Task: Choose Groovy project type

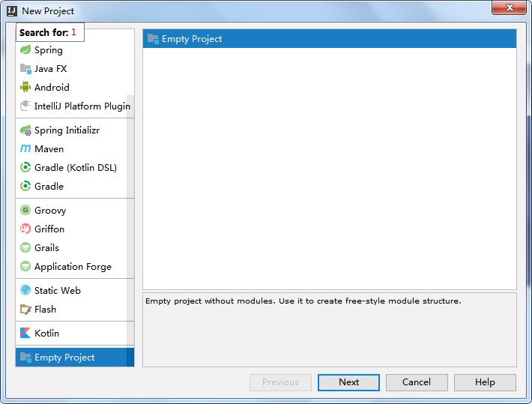Action: tap(75, 210)
